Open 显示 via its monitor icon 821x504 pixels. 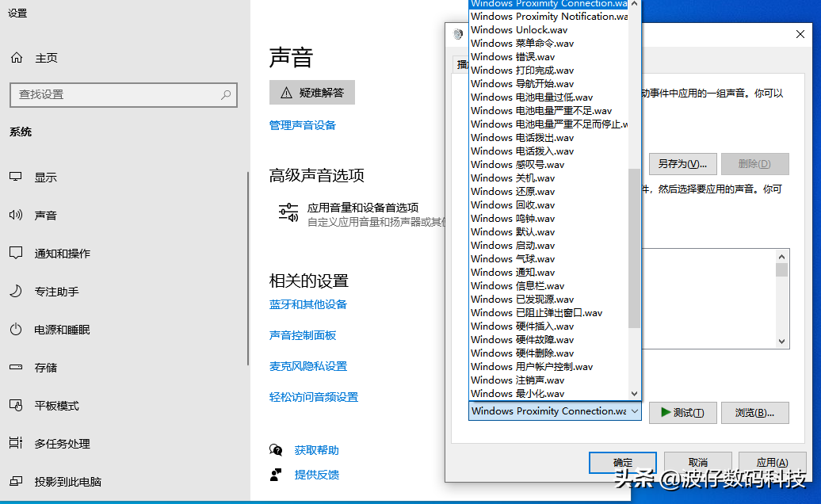(x=16, y=177)
